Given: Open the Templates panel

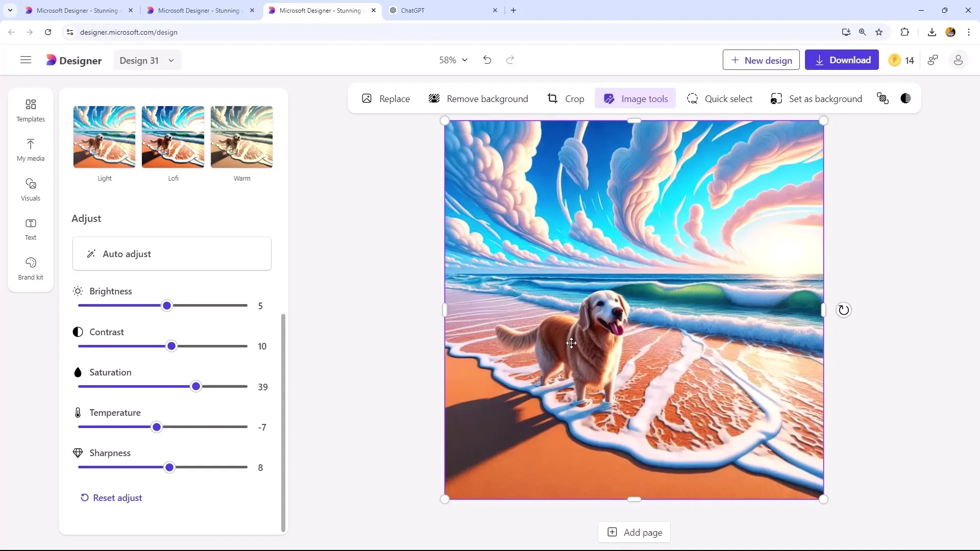Looking at the screenshot, I should pos(30,110).
